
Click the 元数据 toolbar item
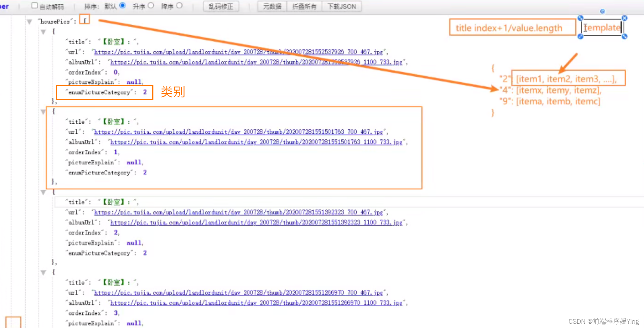(x=272, y=6)
